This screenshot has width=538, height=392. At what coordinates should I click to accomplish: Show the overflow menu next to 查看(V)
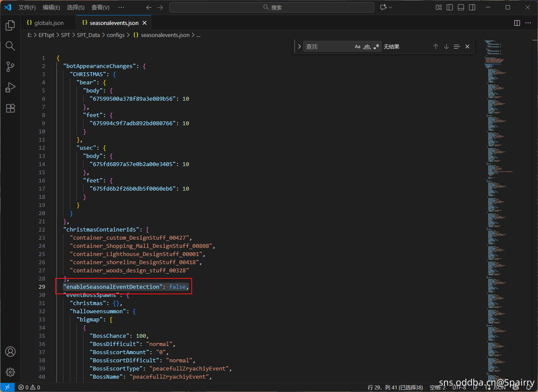(x=121, y=7)
